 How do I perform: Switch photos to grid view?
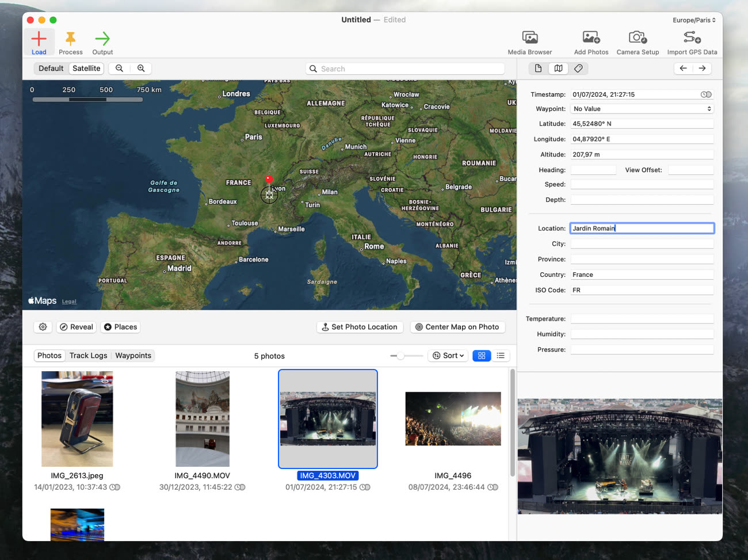click(x=482, y=356)
